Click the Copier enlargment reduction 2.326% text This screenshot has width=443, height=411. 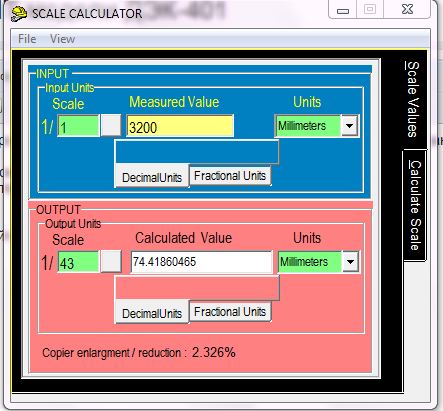[x=139, y=352]
